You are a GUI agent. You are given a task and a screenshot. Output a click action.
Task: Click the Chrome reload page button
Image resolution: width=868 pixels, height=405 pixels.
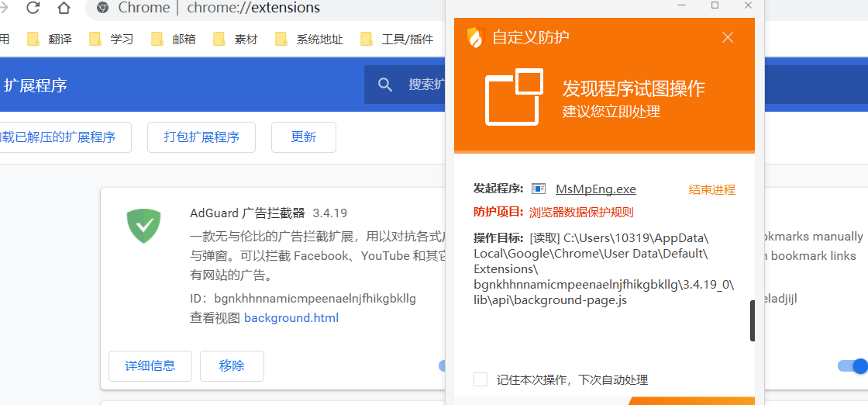pyautogui.click(x=33, y=9)
